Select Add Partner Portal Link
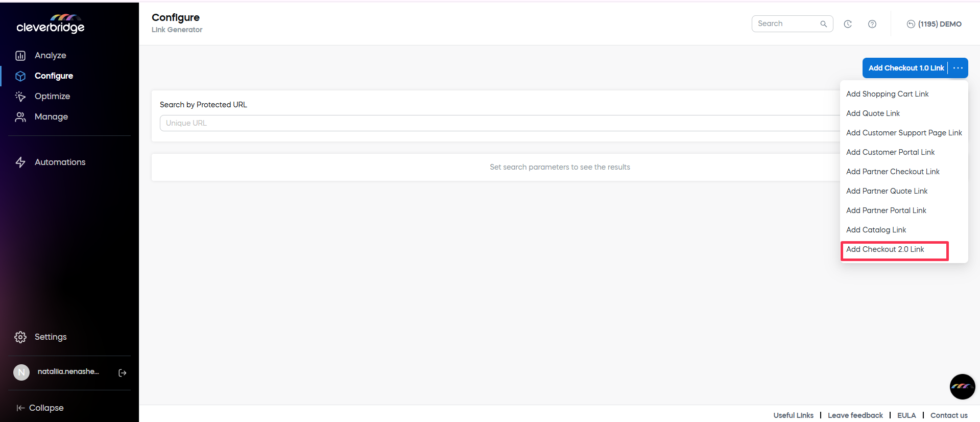 pos(886,210)
